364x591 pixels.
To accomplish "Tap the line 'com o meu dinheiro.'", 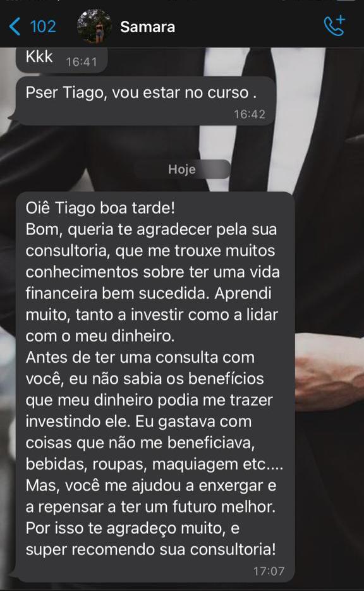I will click(100, 336).
